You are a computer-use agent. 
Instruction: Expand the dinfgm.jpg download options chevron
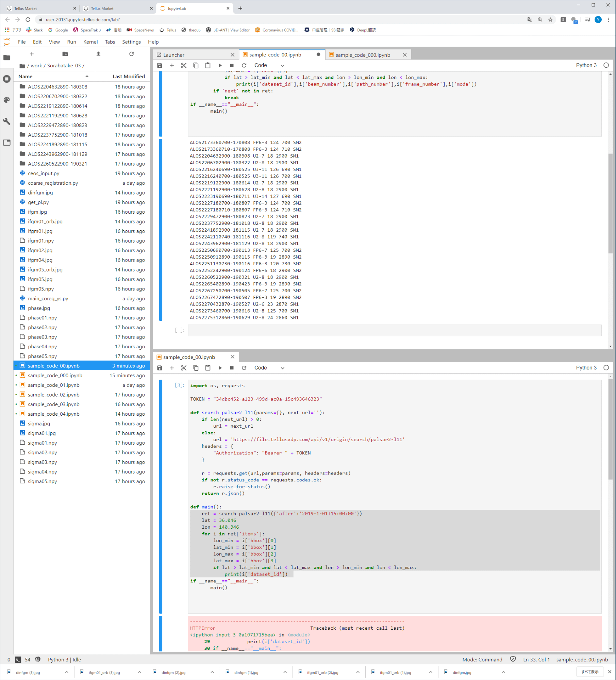[x=503, y=673]
